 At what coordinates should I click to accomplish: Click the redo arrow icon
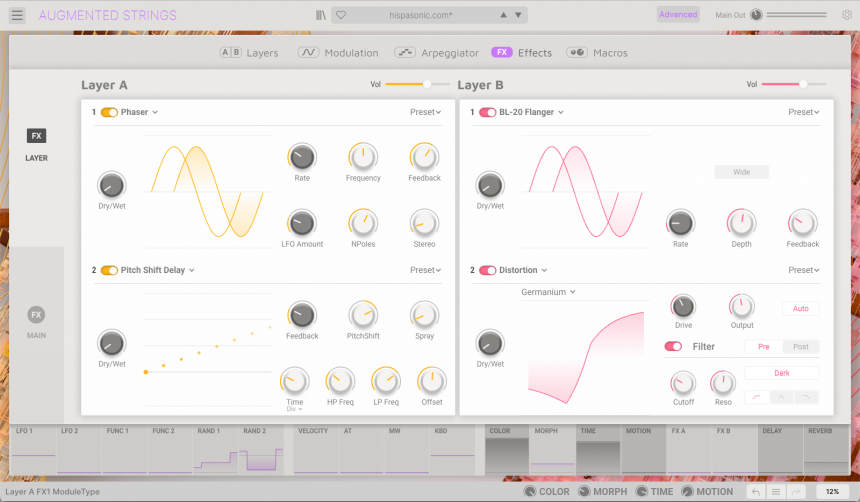[x=796, y=492]
